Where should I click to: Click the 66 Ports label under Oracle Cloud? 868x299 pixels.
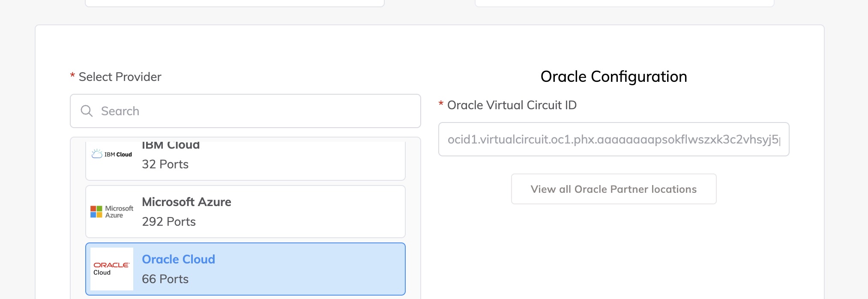click(x=165, y=279)
